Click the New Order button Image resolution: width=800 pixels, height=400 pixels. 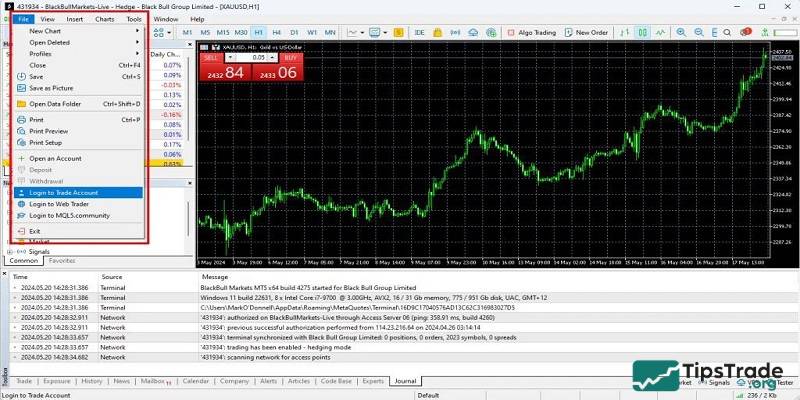point(587,32)
